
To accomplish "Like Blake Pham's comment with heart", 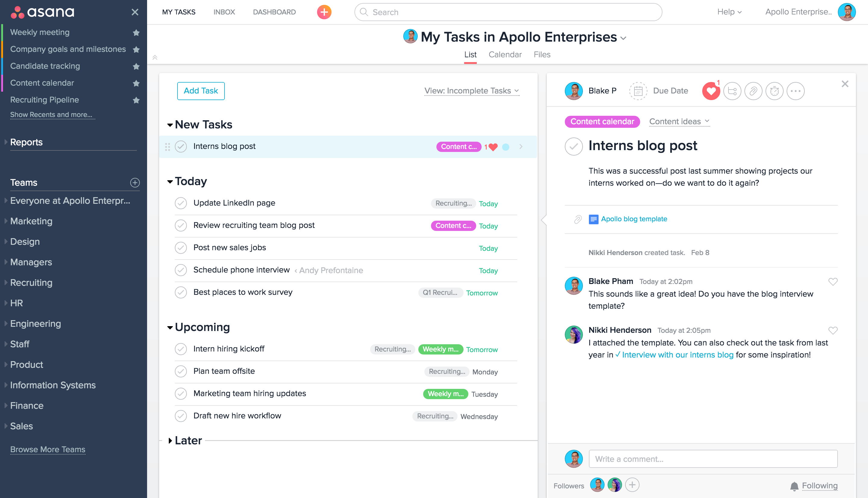I will 833,282.
